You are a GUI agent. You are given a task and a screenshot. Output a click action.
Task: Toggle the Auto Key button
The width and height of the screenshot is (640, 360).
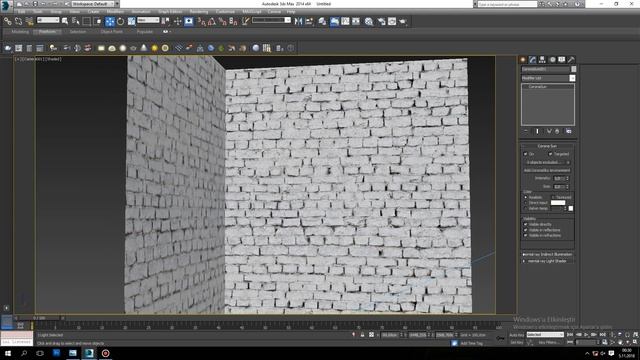517,335
